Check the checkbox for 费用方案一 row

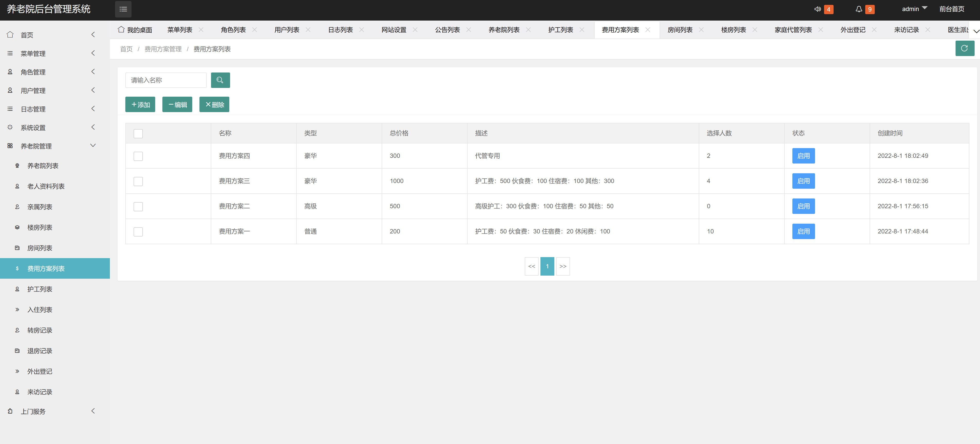138,231
